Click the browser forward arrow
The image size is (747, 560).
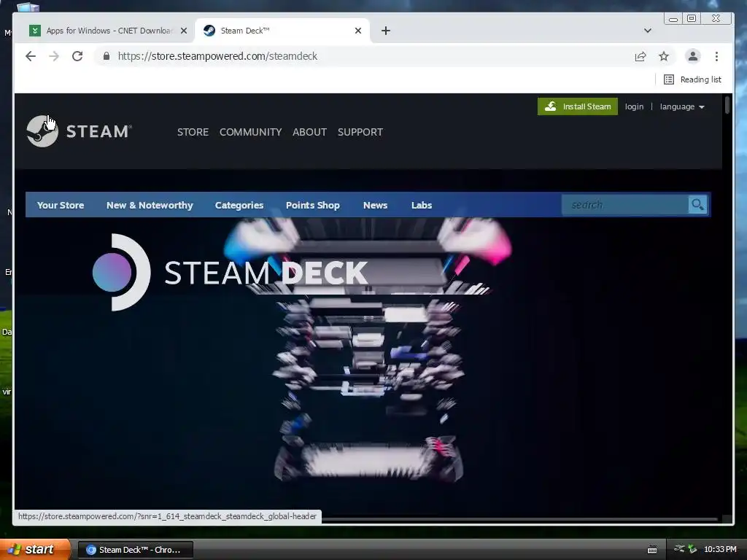[54, 56]
